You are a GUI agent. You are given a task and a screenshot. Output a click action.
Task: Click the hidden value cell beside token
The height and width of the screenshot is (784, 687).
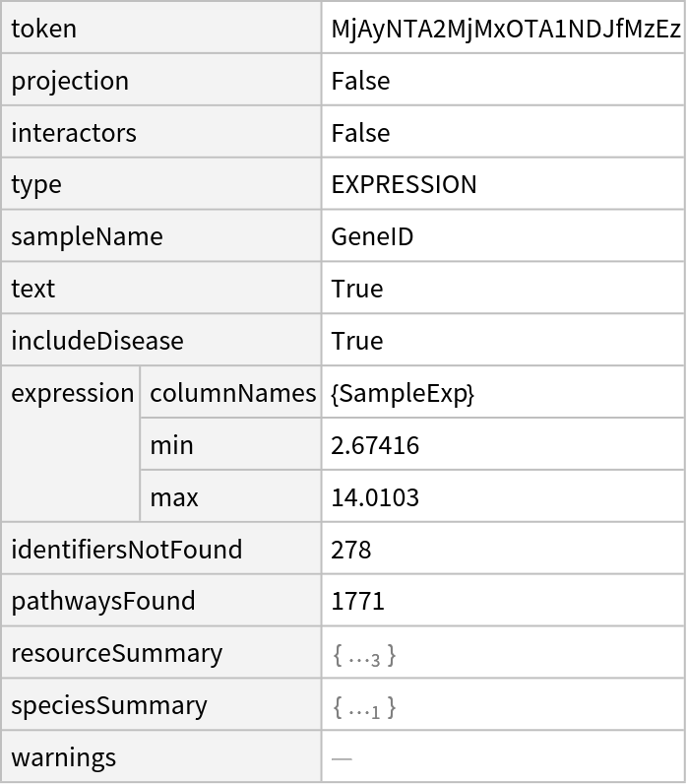tap(502, 28)
